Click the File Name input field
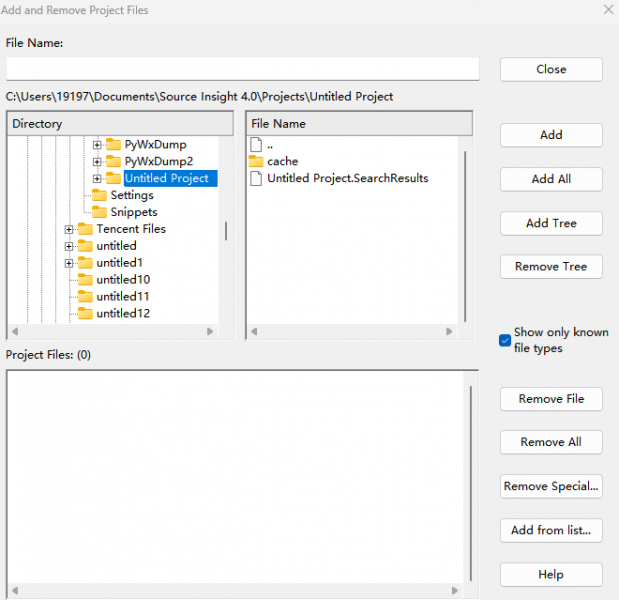The height and width of the screenshot is (600, 619). coord(242,69)
